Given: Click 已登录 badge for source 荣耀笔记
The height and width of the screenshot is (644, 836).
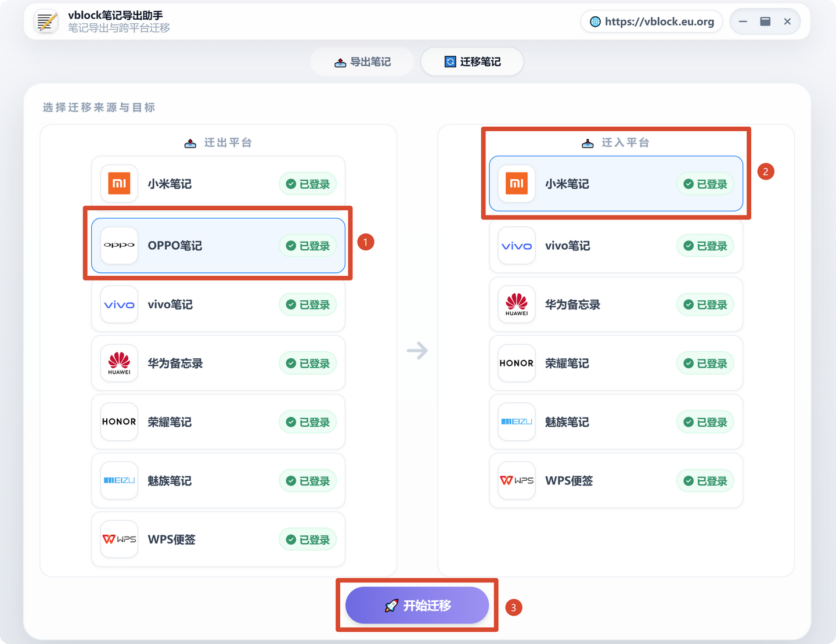Looking at the screenshot, I should click(308, 422).
